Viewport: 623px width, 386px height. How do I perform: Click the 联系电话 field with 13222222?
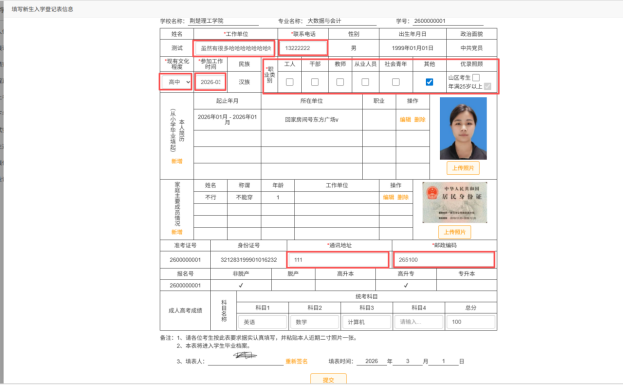[303, 48]
